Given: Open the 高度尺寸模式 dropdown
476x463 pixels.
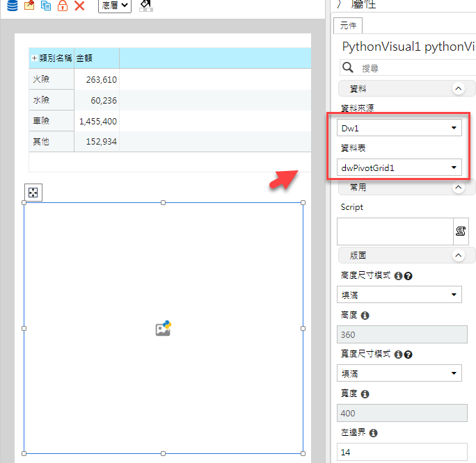Looking at the screenshot, I should [x=399, y=295].
